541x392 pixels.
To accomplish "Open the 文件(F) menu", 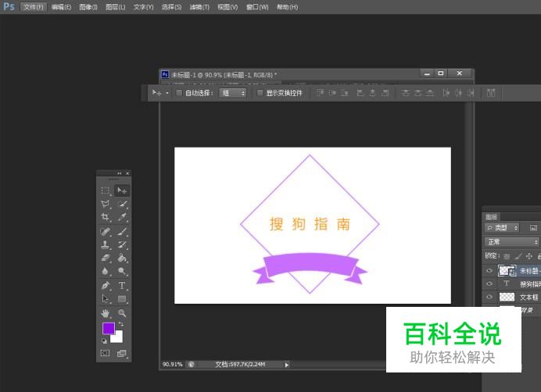I will 34,7.
